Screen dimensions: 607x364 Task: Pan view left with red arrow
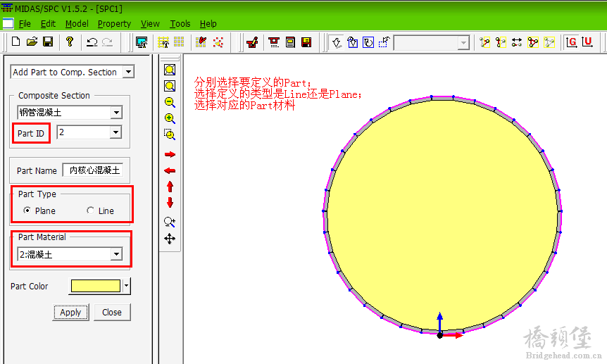click(x=170, y=170)
